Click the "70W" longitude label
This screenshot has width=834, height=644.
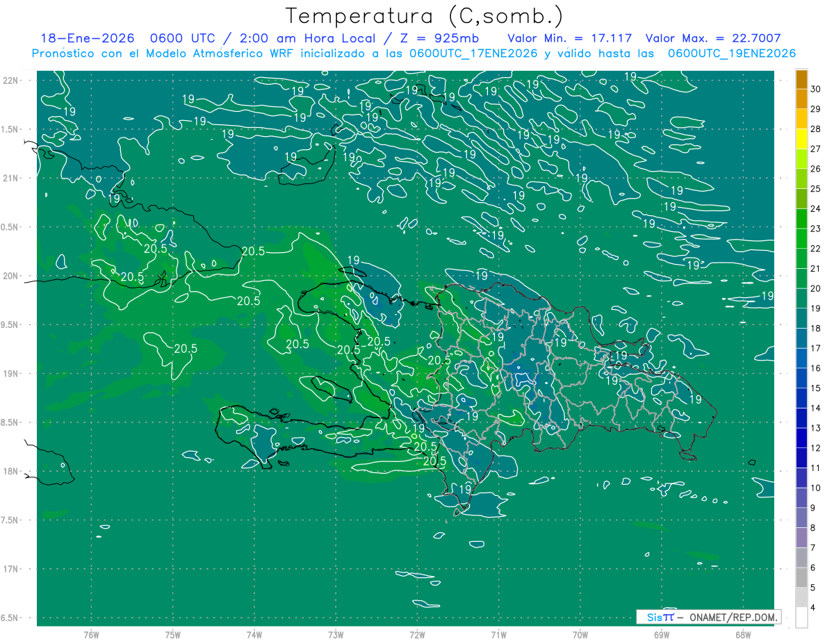coord(580,635)
